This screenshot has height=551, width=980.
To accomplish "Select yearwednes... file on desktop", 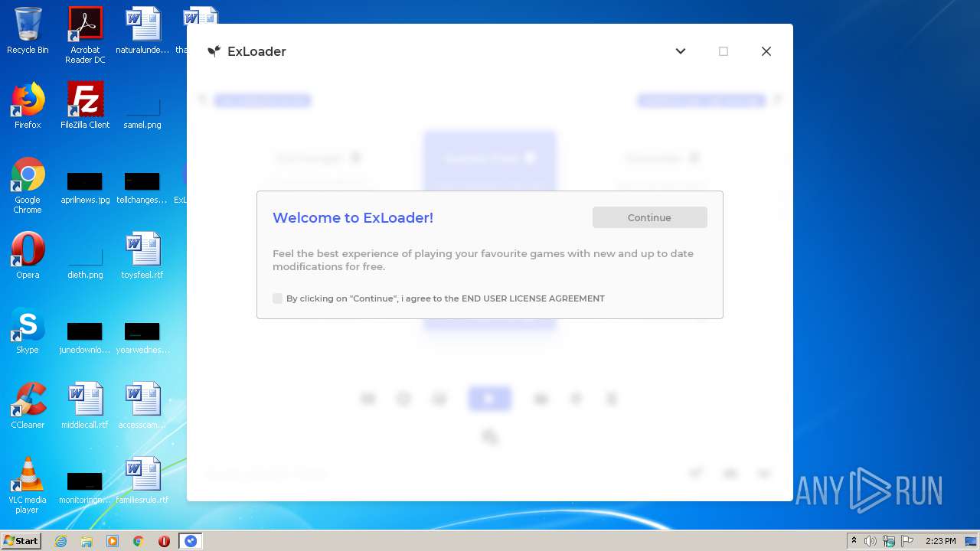I will pos(142,337).
